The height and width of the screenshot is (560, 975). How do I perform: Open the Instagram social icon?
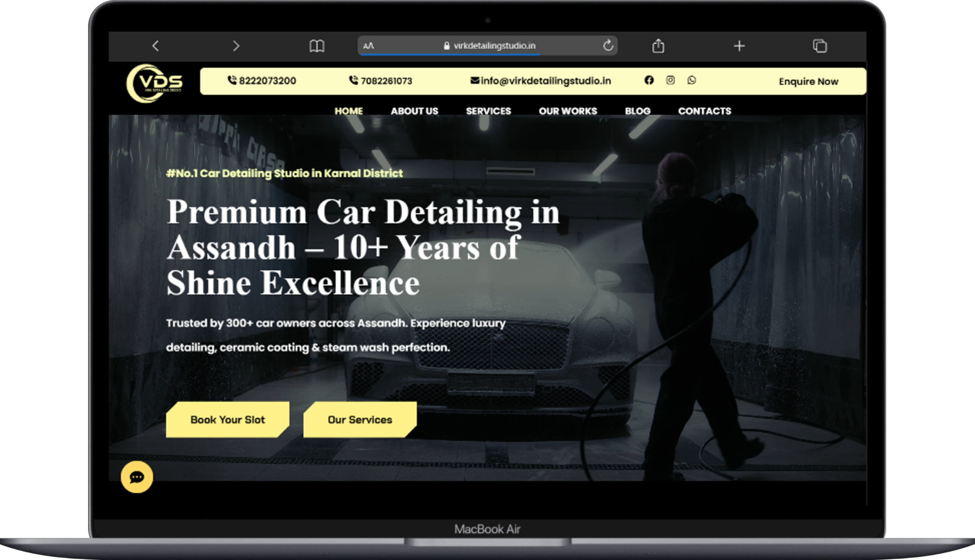(670, 80)
